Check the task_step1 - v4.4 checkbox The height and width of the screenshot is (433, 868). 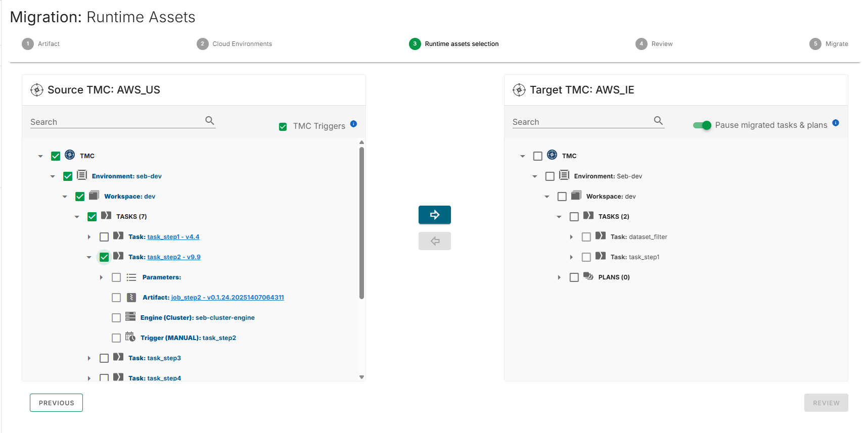104,237
